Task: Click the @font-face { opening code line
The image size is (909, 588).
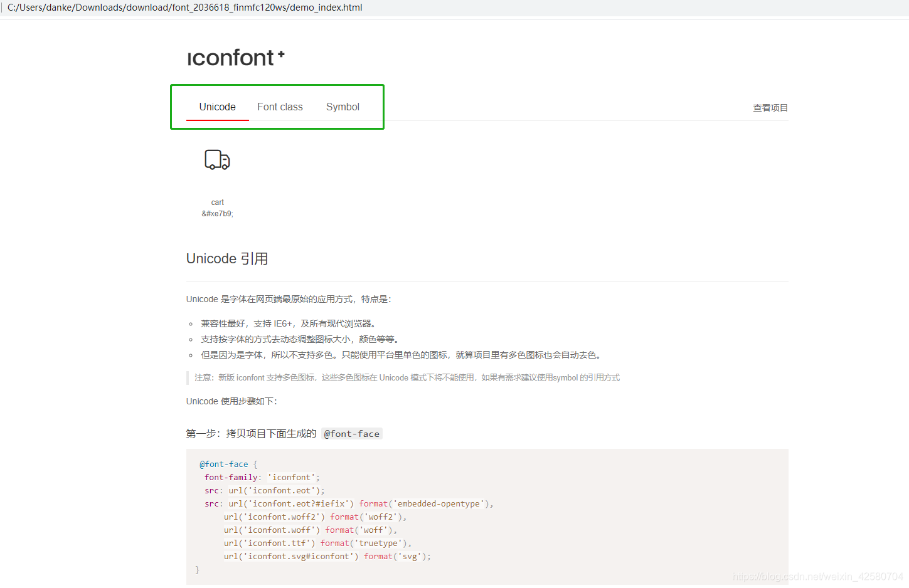Action: tap(228, 465)
